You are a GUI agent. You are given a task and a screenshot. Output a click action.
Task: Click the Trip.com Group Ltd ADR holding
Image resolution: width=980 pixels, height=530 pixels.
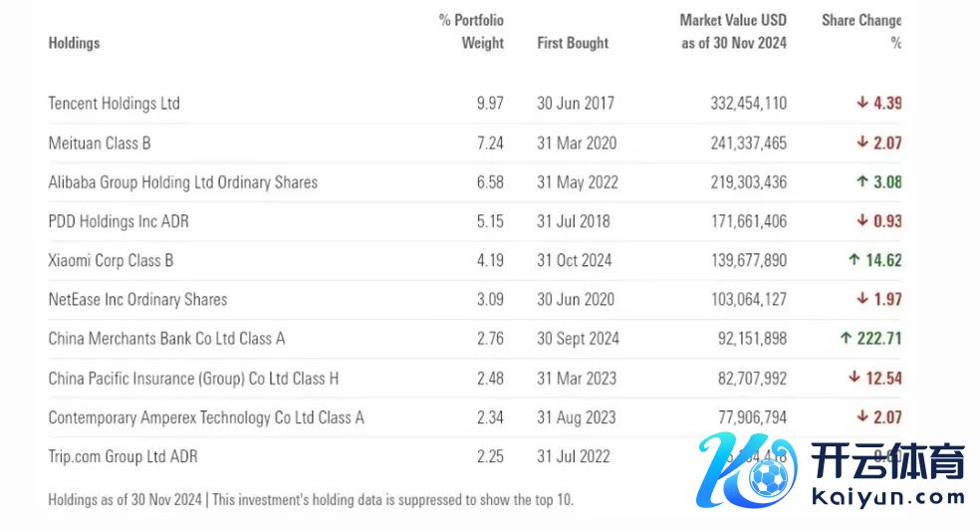[122, 456]
